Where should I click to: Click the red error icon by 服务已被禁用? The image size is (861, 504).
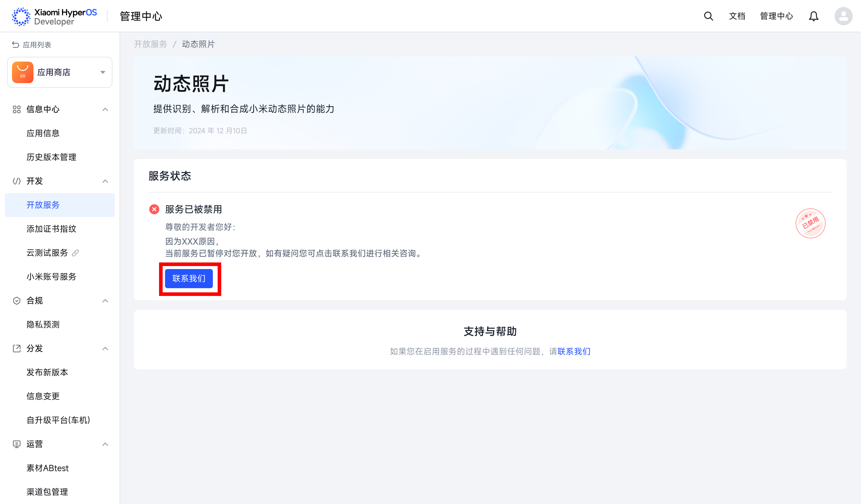(x=154, y=209)
